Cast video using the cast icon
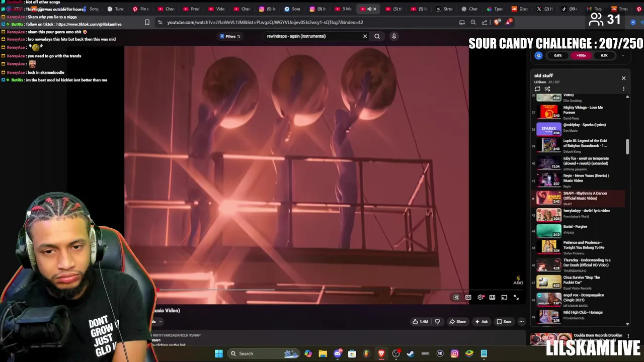The height and width of the screenshot is (362, 644). [x=504, y=298]
